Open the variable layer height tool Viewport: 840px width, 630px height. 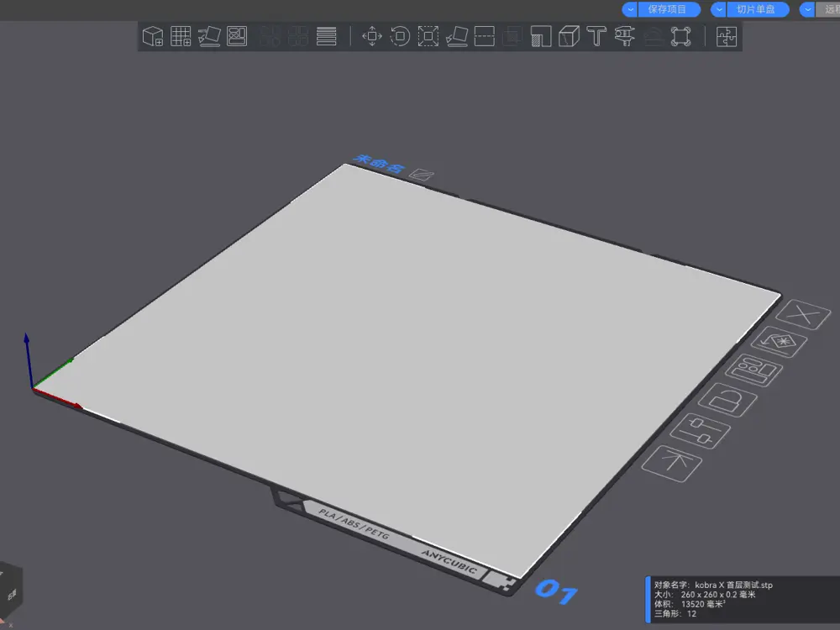326,36
